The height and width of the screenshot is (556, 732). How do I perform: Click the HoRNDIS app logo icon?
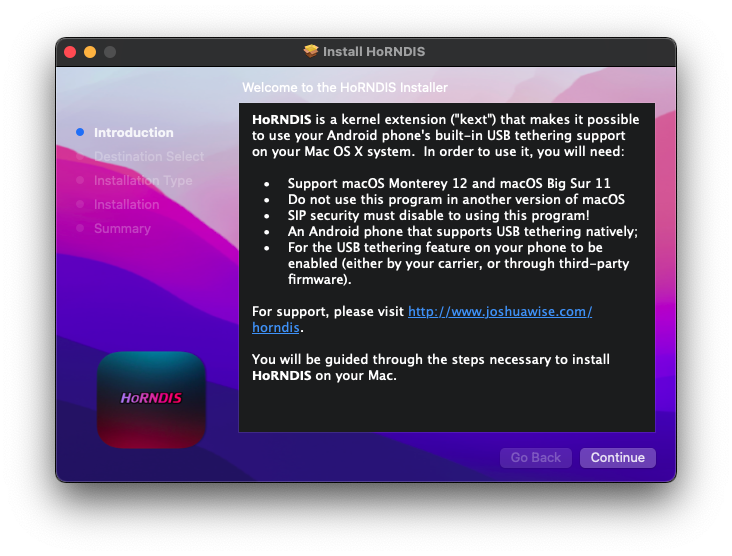(151, 400)
